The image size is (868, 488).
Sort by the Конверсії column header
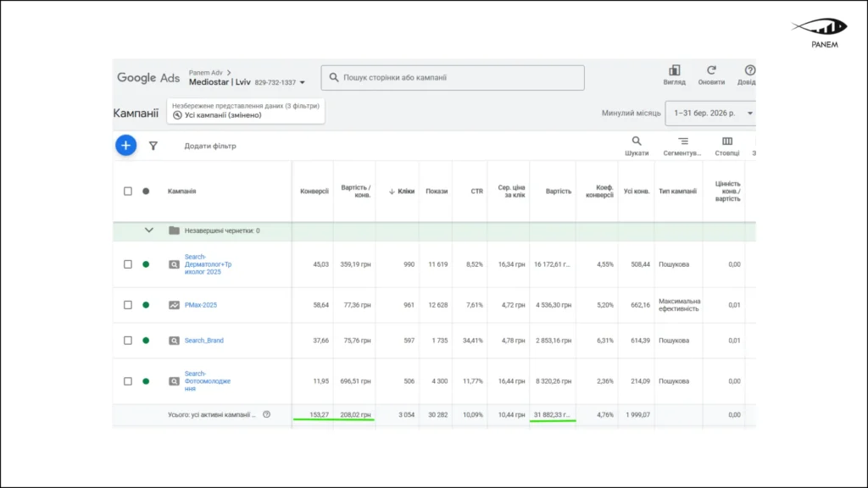coord(314,191)
